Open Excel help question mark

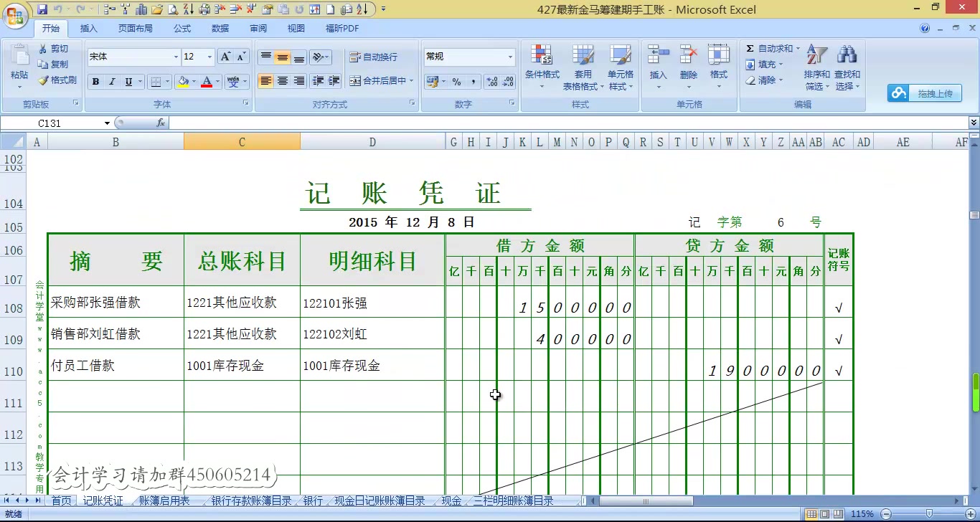pos(925,29)
